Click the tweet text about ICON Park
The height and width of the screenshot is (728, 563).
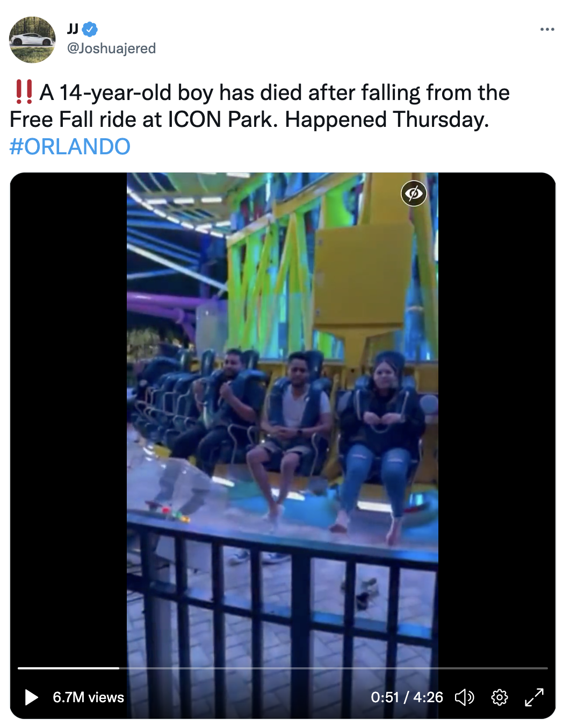pos(259,106)
